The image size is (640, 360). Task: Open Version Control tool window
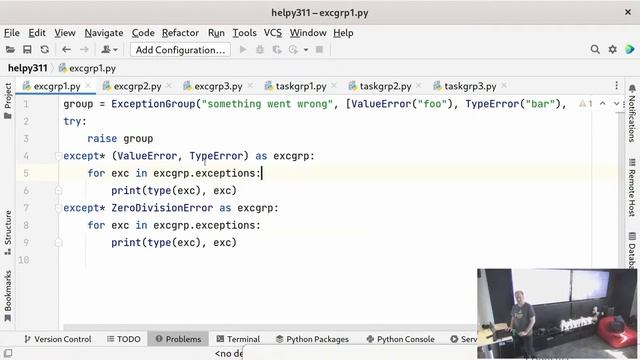point(58,339)
